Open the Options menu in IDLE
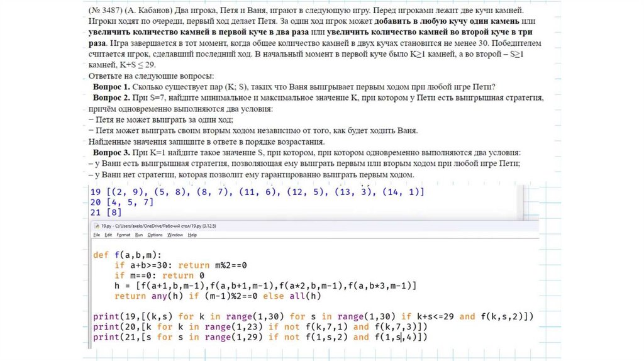This screenshot has height=361, width=644. pyautogui.click(x=155, y=235)
